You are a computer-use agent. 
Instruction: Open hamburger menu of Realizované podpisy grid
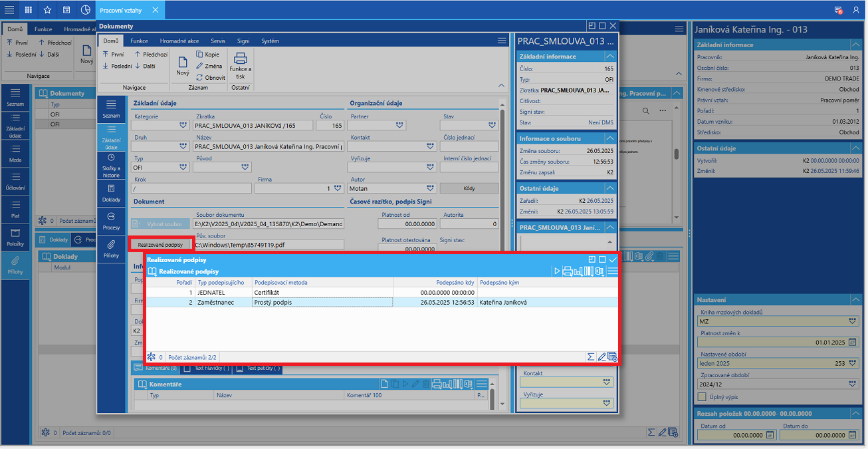(x=613, y=271)
